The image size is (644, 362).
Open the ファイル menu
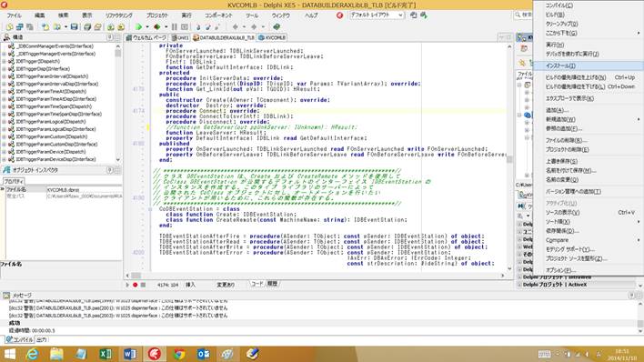coord(15,15)
